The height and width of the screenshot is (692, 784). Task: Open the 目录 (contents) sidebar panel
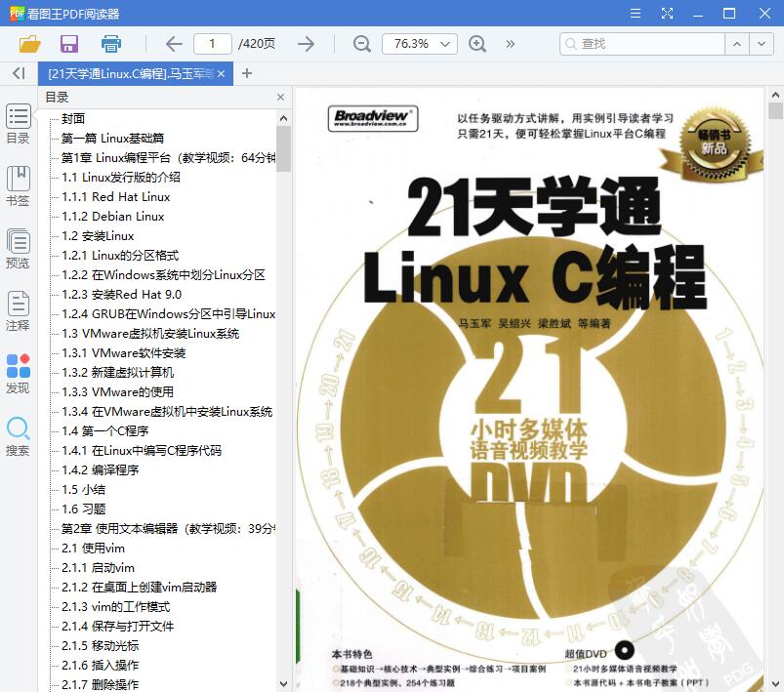(18, 124)
